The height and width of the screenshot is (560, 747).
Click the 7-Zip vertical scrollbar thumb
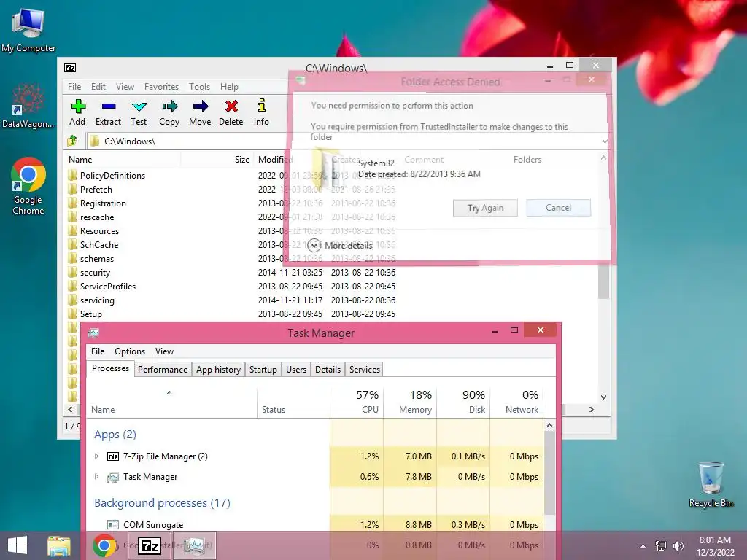(603, 281)
